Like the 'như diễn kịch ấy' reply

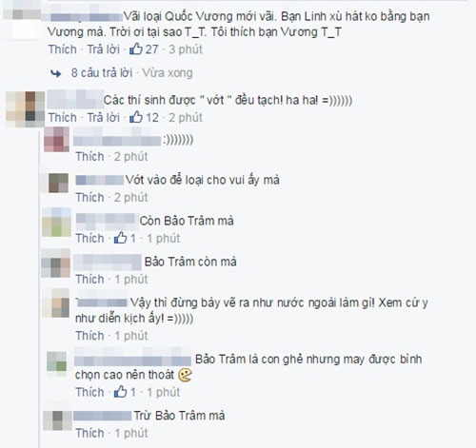click(89, 336)
